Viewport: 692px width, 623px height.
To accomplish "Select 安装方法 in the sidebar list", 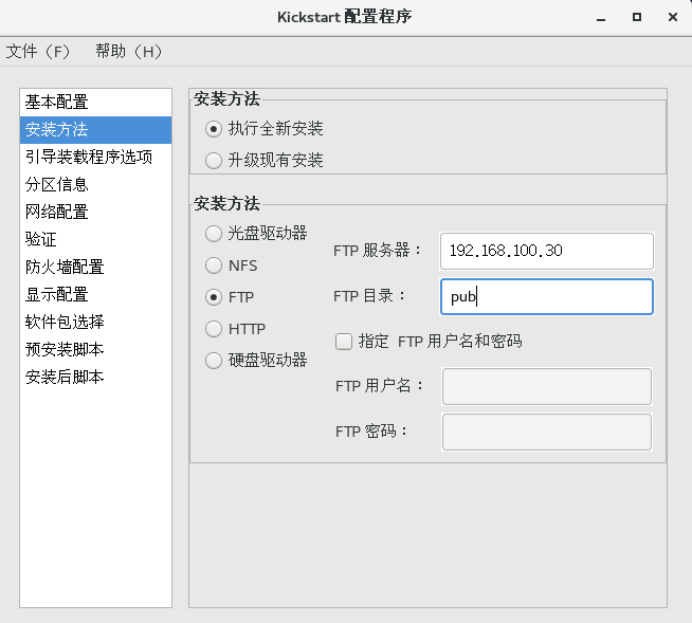I will click(x=95, y=130).
